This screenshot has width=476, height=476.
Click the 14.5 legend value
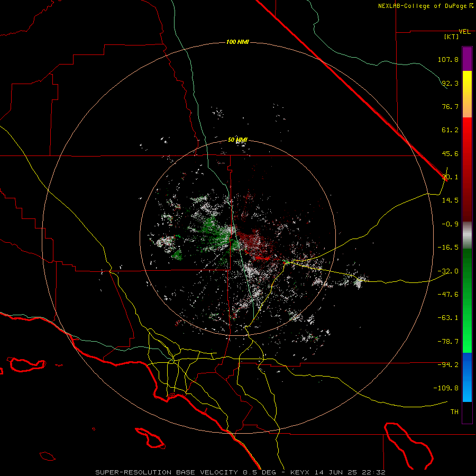(450, 200)
